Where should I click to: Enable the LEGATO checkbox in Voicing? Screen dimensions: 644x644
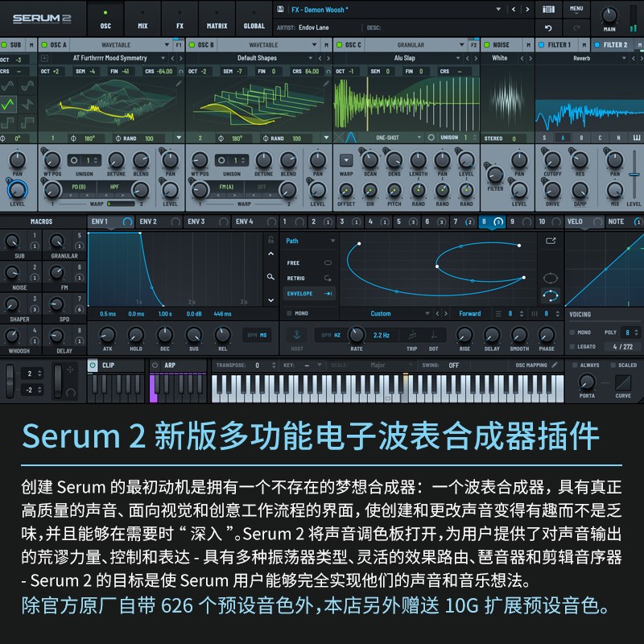pos(572,347)
